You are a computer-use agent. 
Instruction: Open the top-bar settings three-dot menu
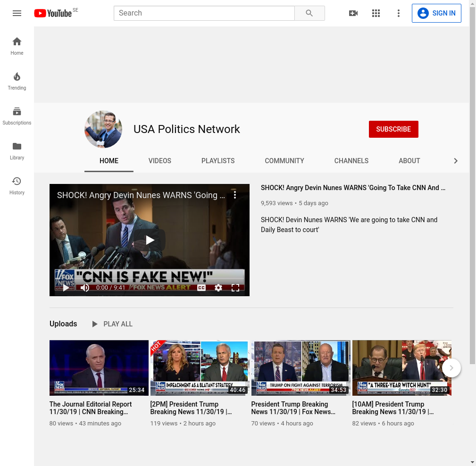pos(399,13)
